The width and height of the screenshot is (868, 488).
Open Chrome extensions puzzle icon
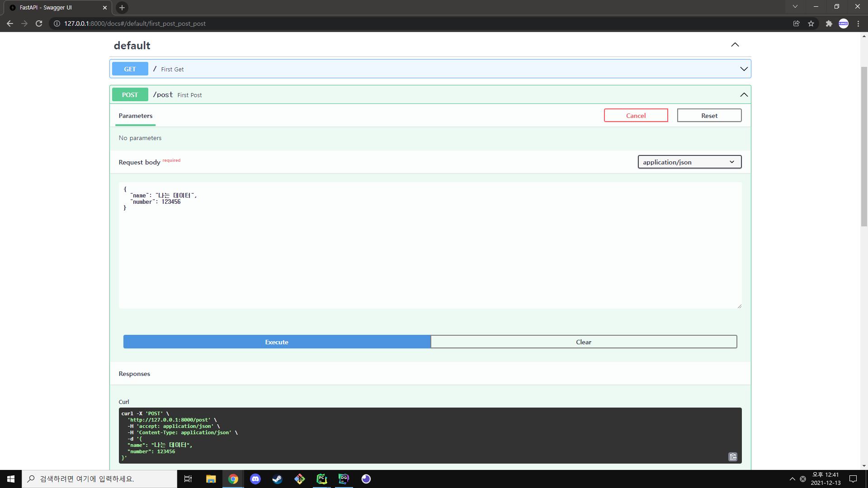[x=829, y=23]
